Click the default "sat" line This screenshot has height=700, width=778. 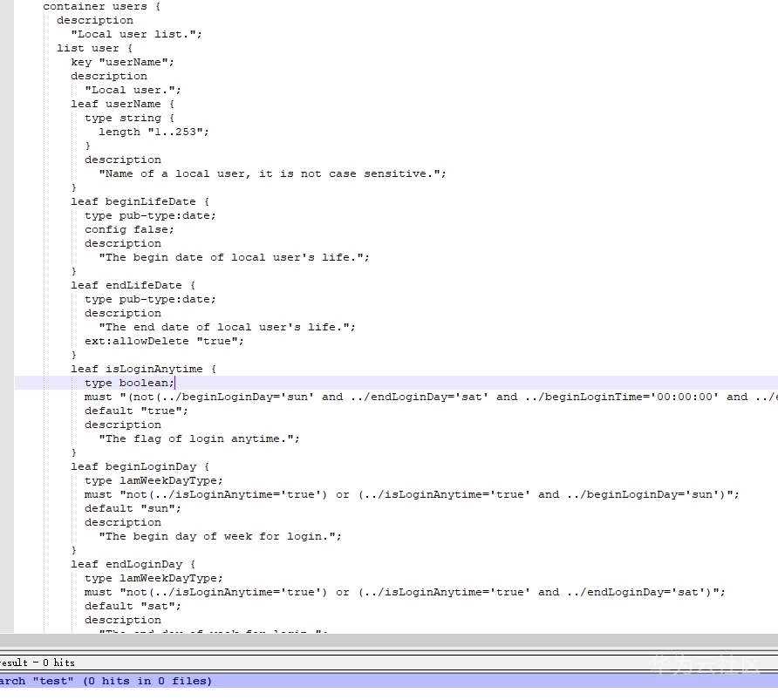click(133, 607)
